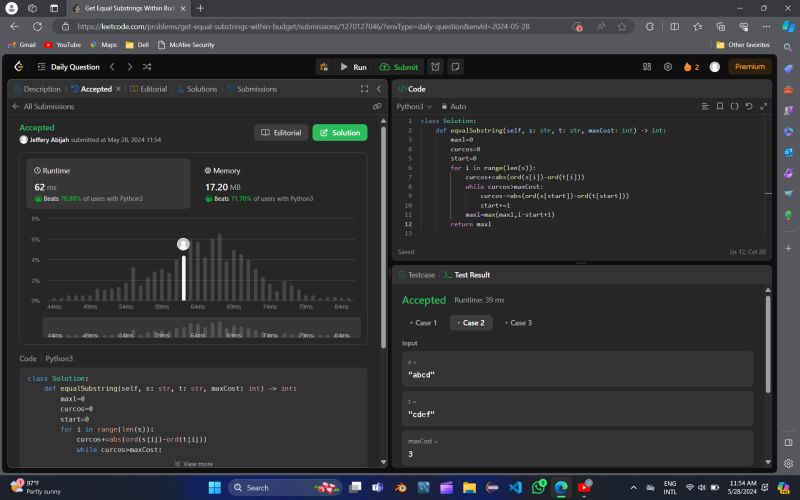The height and width of the screenshot is (500, 800).
Task: Run the code
Action: click(x=354, y=67)
